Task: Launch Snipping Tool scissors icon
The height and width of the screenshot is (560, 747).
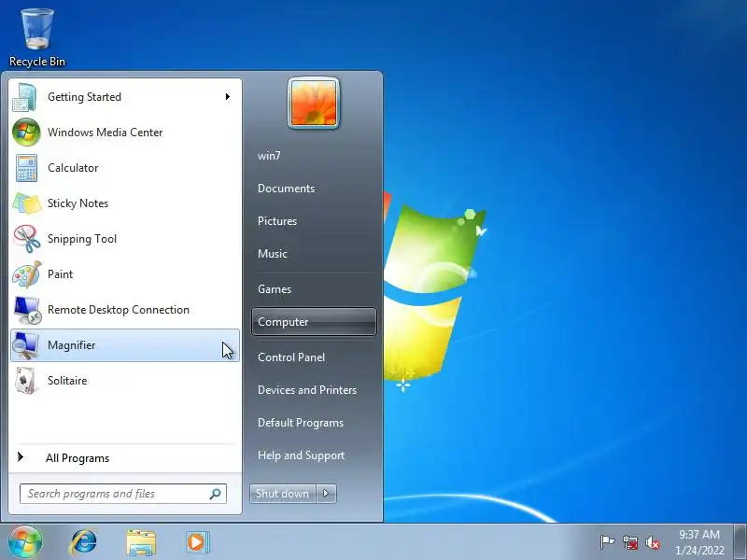Action: click(x=27, y=239)
